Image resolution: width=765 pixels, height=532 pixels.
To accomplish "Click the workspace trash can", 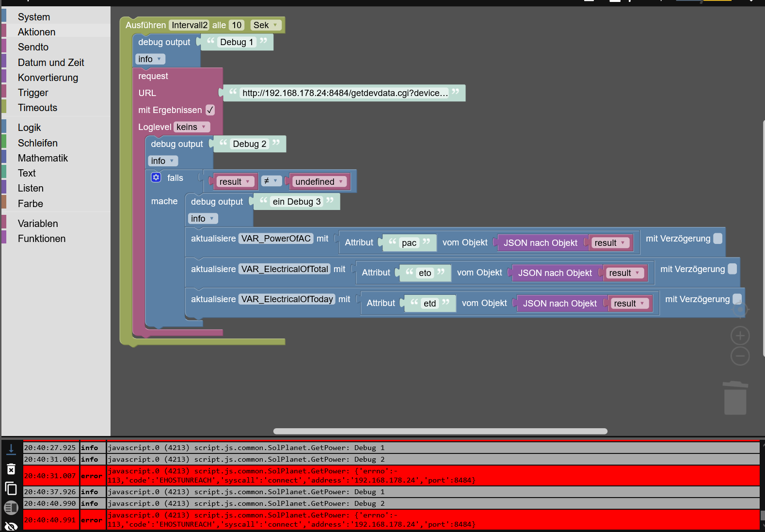I will coord(735,398).
